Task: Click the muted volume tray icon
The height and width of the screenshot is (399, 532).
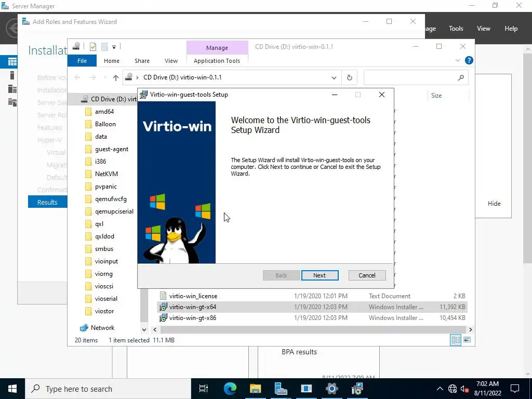Action: pos(464,389)
